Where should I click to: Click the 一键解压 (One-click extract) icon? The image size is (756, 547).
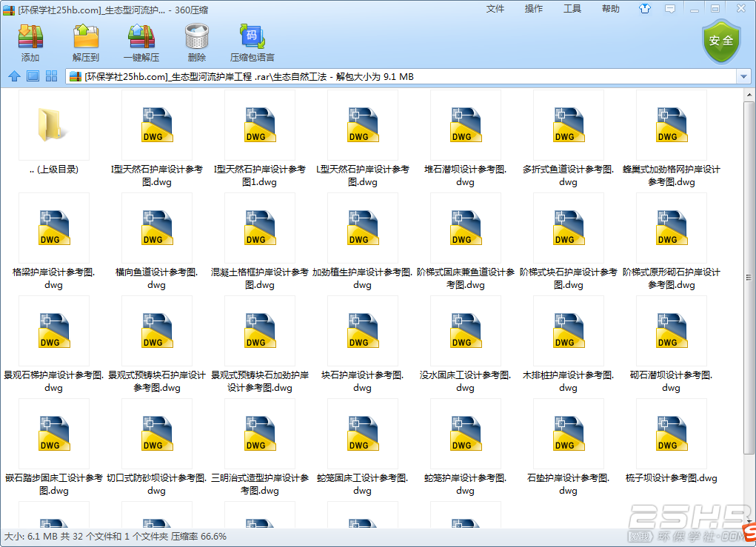pyautogui.click(x=141, y=36)
